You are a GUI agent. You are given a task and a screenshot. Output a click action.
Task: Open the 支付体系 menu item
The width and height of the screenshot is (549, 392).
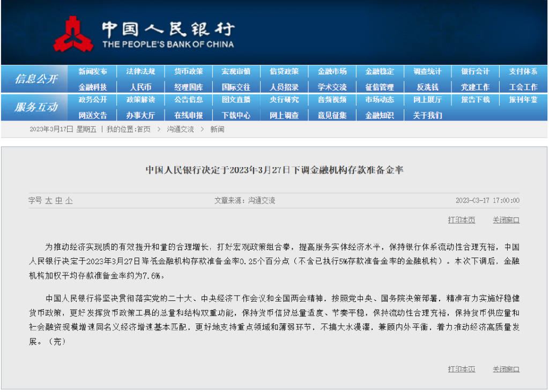(x=523, y=71)
